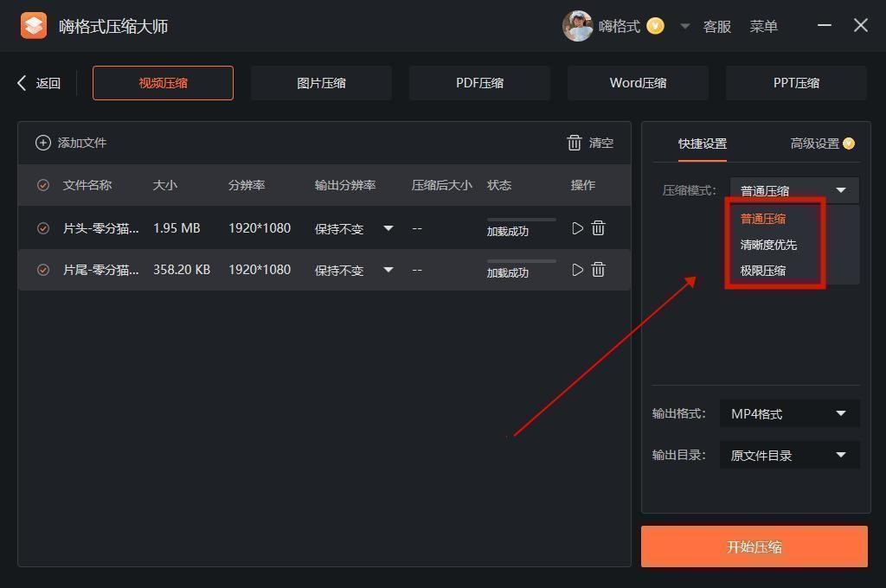Click the VIP badge on 高级设置
This screenshot has height=588, width=886.
coord(849,144)
